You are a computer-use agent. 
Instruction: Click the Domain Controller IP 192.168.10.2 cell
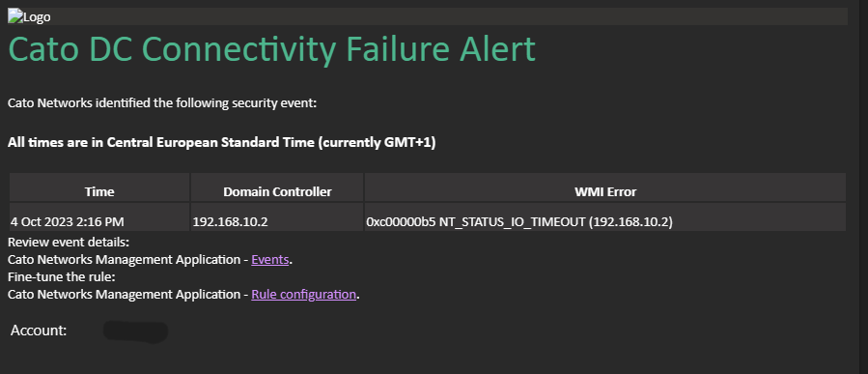pos(277,221)
